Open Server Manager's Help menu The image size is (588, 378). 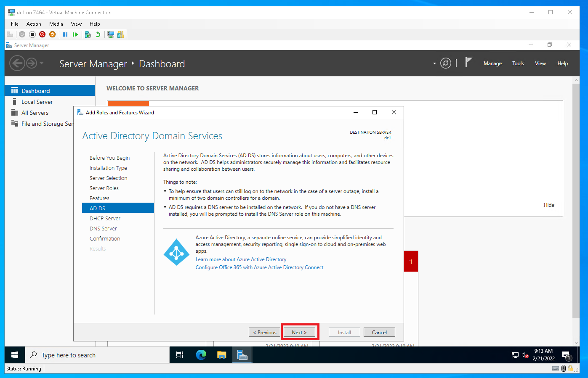pos(563,63)
